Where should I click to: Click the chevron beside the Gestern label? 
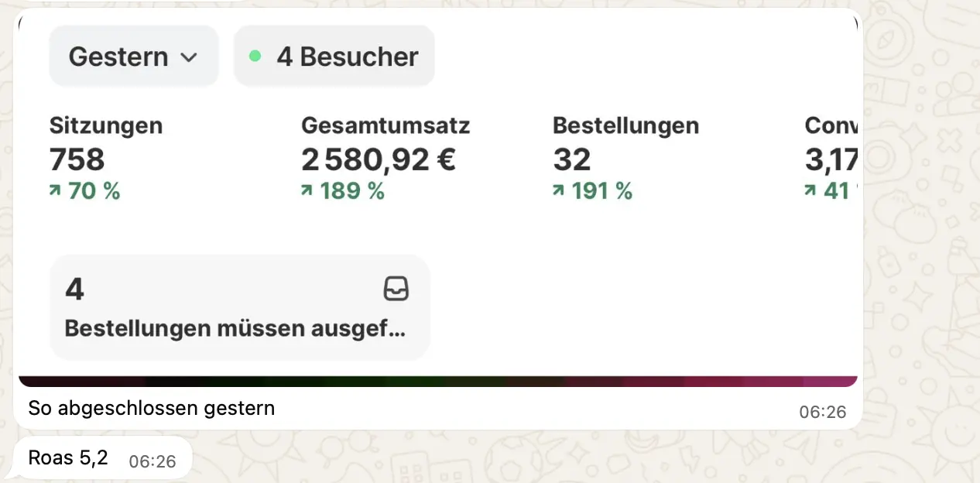point(190,56)
